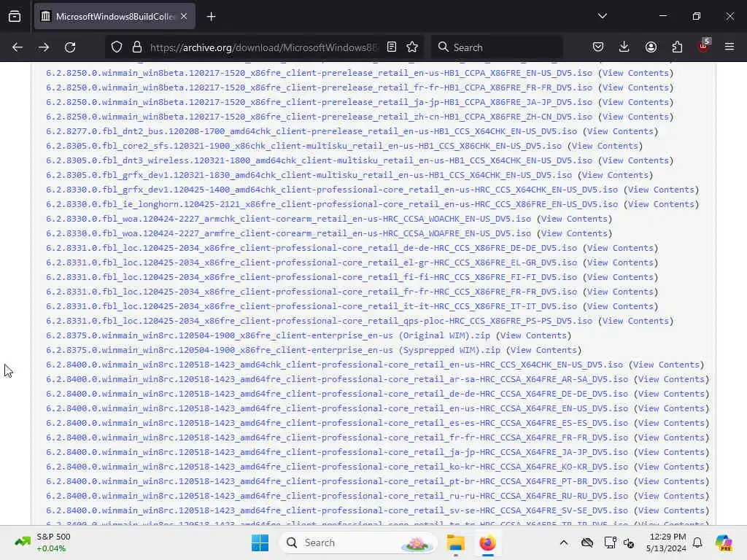This screenshot has height=560, width=747.
Task: Show hidden system tray icons
Action: [x=564, y=542]
